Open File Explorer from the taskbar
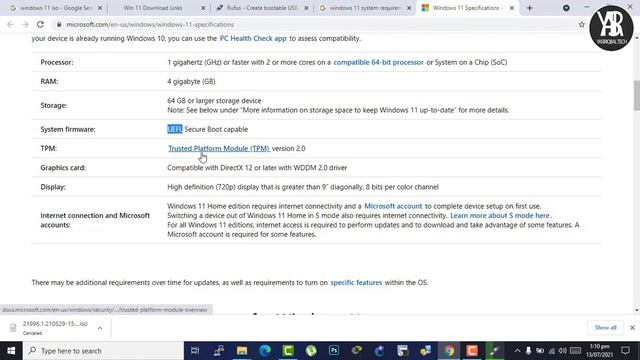 [242, 351]
